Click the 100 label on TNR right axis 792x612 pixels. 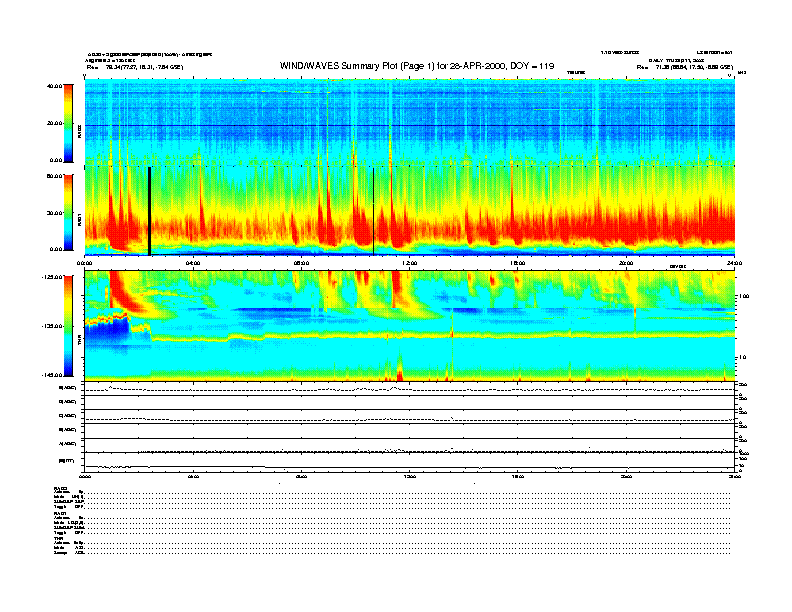(x=744, y=296)
